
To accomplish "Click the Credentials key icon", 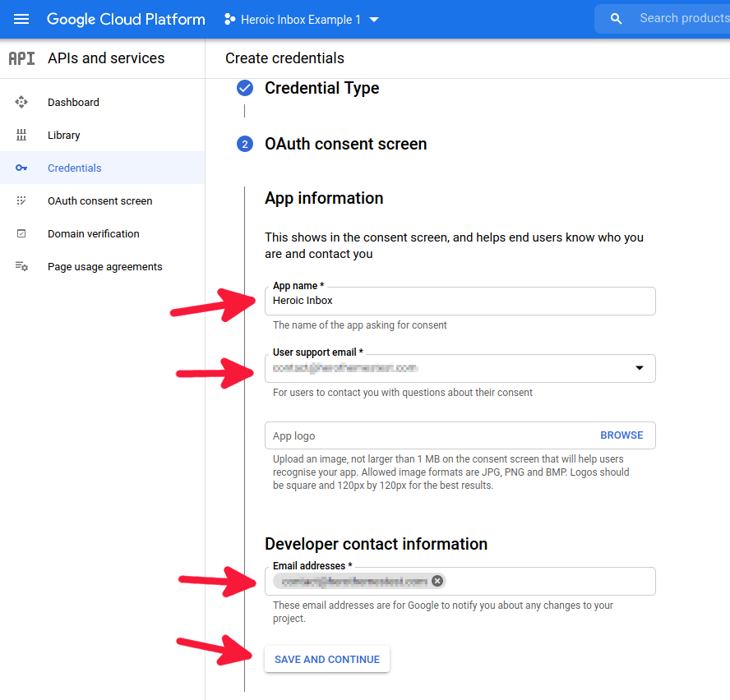I will pos(21,168).
